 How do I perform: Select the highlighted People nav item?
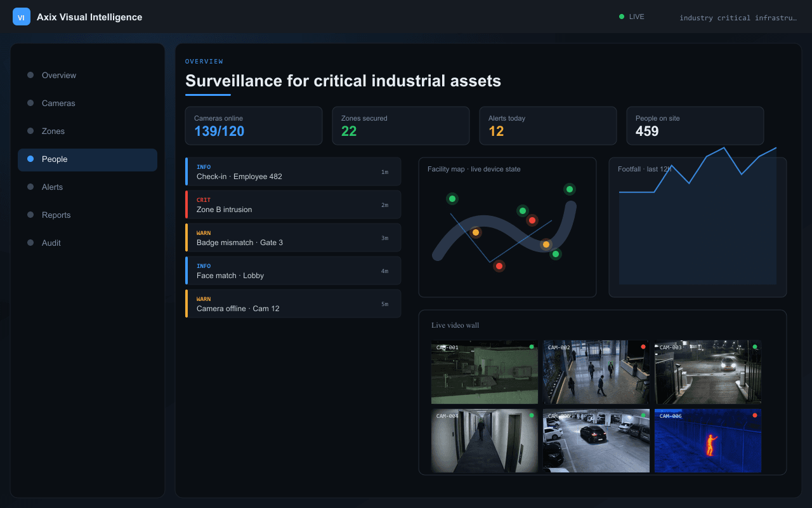88,159
